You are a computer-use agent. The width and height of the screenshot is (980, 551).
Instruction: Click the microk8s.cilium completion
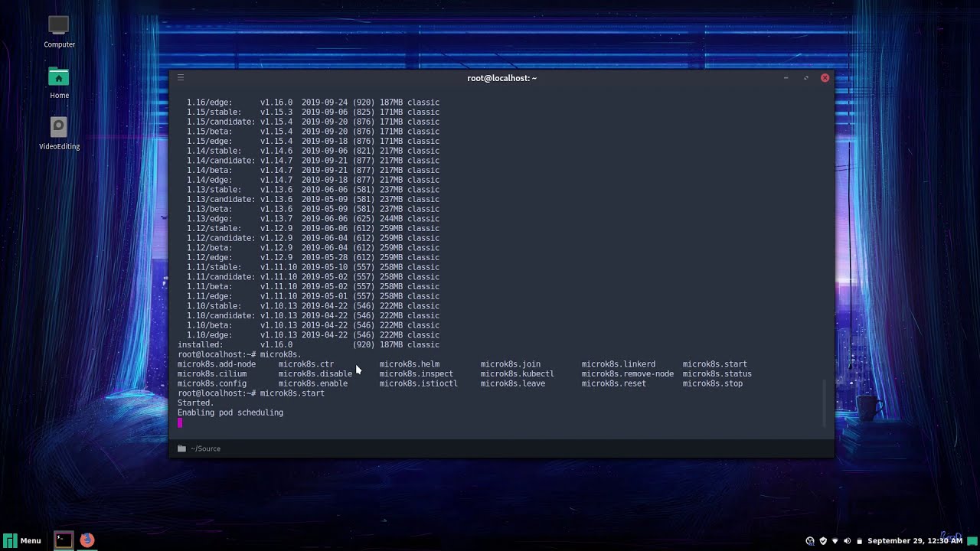[212, 374]
